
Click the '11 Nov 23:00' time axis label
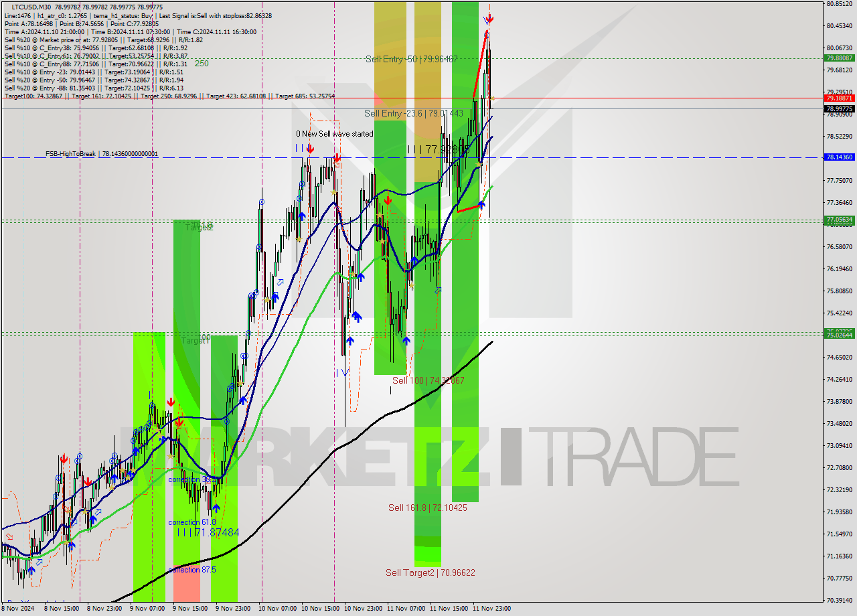492,609
